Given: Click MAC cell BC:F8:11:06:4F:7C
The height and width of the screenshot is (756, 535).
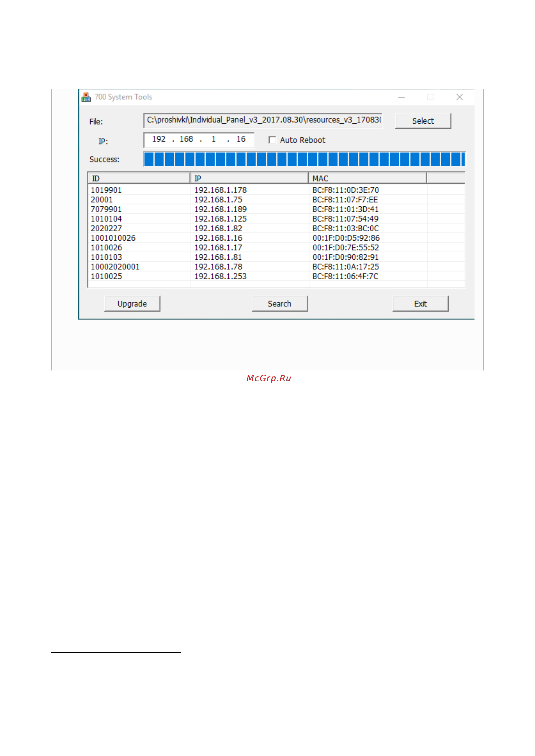Looking at the screenshot, I should click(x=345, y=276).
